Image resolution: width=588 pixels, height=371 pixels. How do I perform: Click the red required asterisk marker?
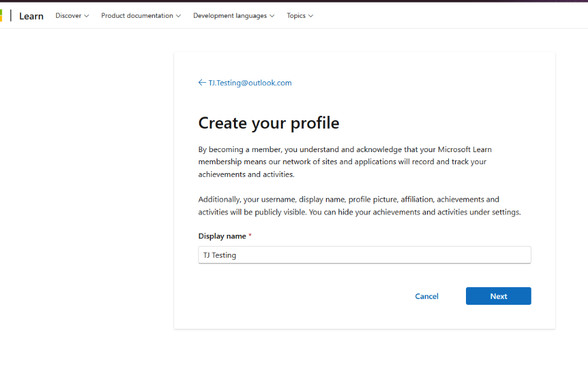pyautogui.click(x=250, y=235)
